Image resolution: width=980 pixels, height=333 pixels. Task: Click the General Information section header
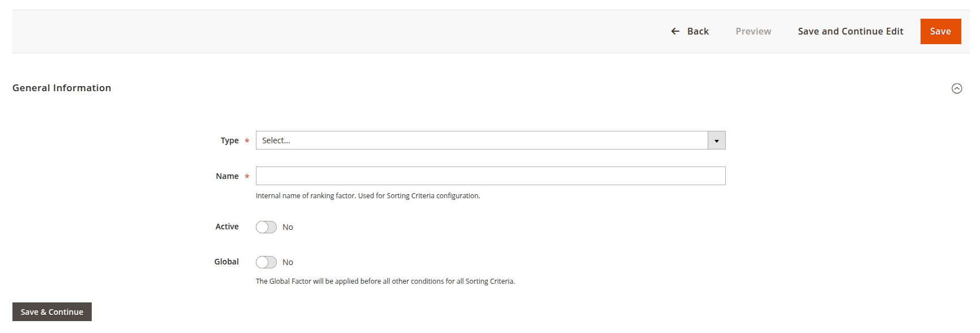pyautogui.click(x=62, y=88)
